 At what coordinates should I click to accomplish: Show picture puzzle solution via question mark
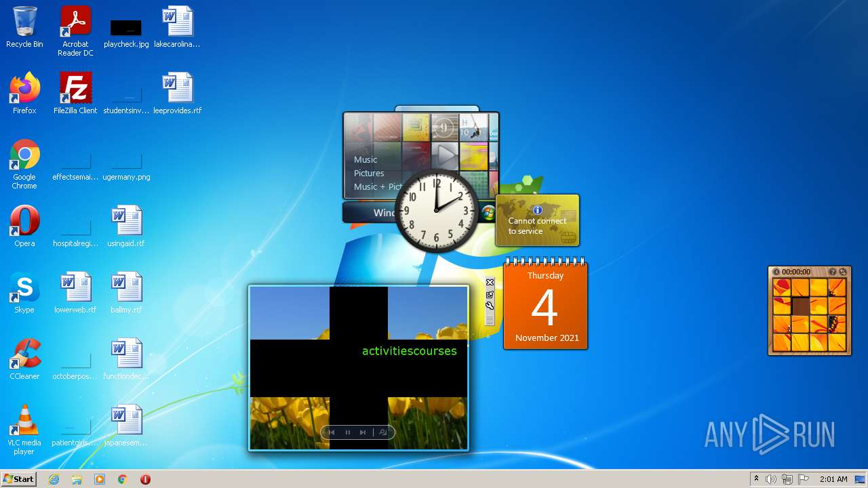833,272
